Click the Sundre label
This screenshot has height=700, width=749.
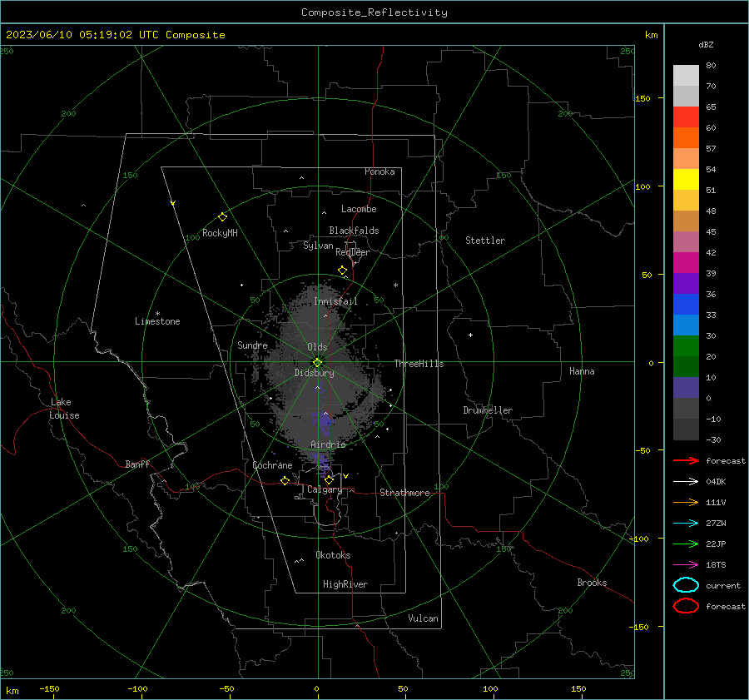(x=253, y=345)
